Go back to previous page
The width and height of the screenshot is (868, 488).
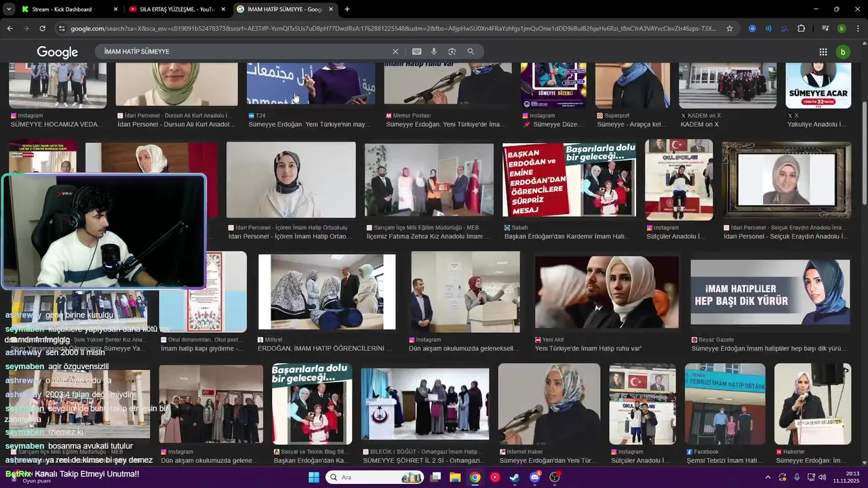click(x=9, y=28)
